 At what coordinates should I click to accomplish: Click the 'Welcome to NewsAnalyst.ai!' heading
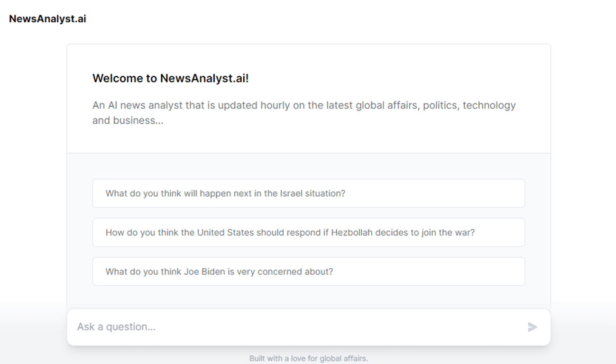(x=171, y=78)
